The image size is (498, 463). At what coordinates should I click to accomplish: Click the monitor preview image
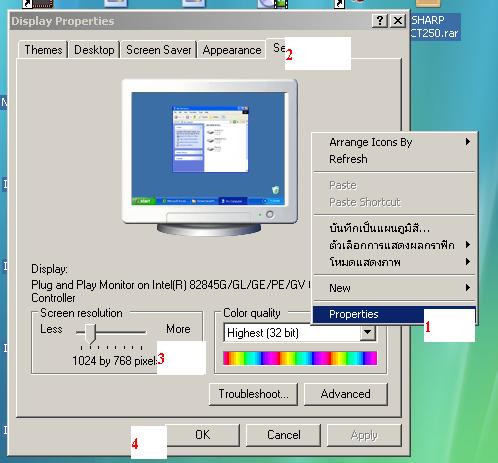coord(210,157)
